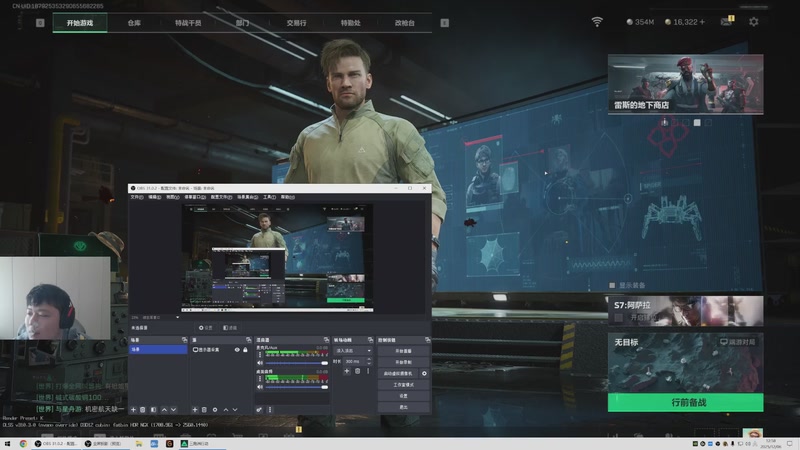Go to the 交易行 tab
Screen dimensions: 800x450
(296, 23)
